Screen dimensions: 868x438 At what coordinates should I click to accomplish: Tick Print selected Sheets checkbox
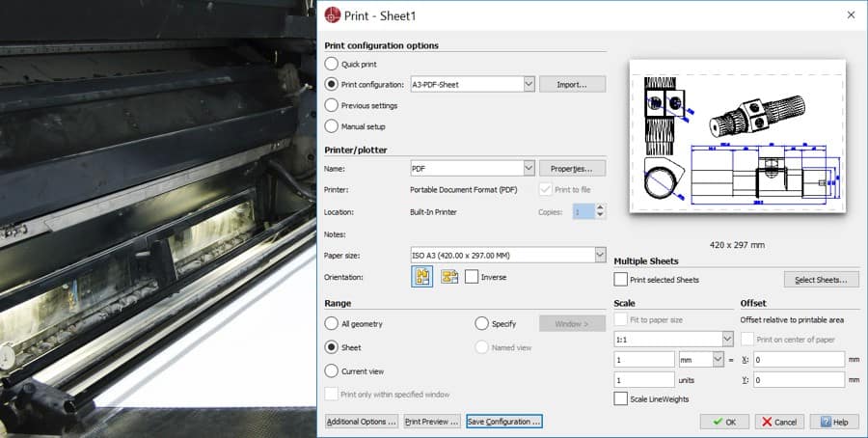click(621, 280)
